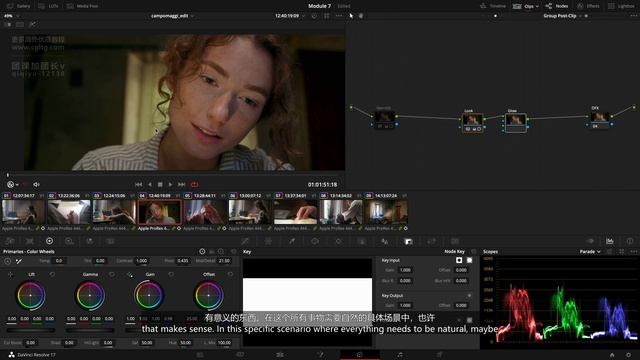Edit the Key Output Offset field
640x360 pixels.
[461, 305]
